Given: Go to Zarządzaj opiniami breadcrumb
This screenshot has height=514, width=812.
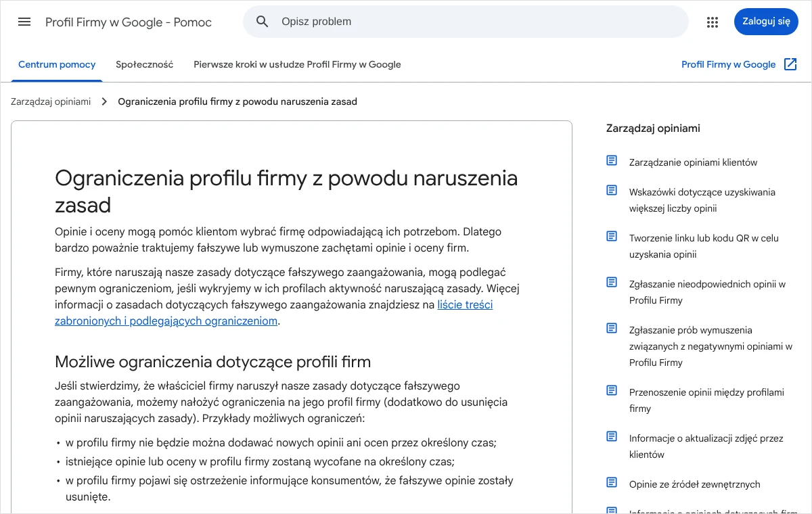Looking at the screenshot, I should [x=51, y=101].
